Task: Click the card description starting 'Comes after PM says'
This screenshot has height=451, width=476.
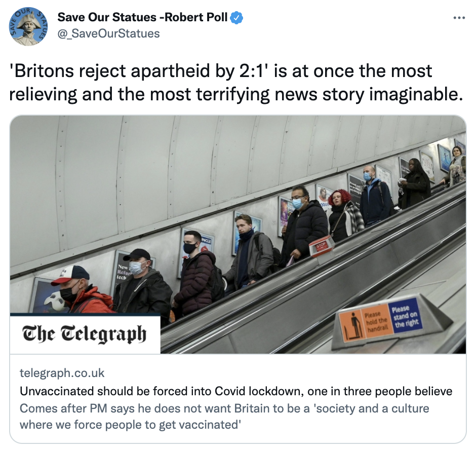Action: point(224,417)
